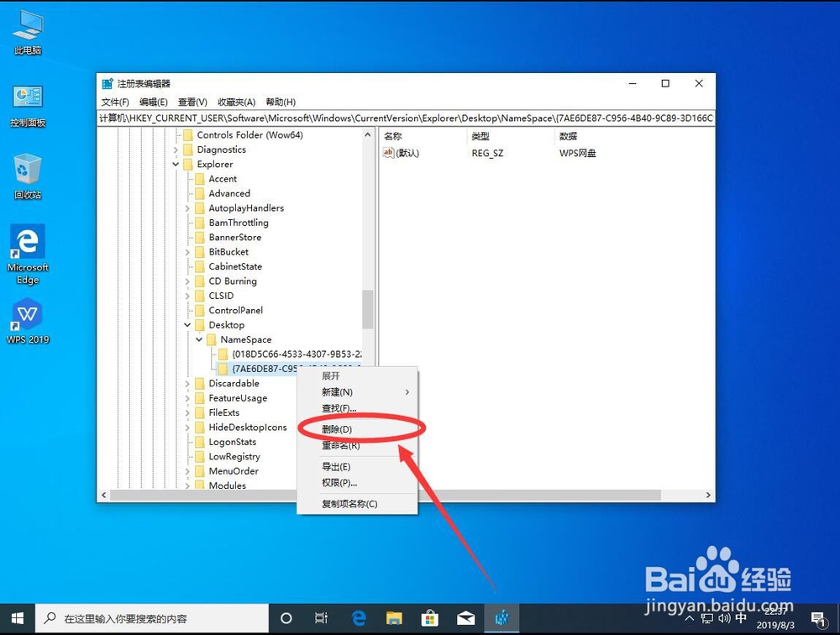Choose 导出(E) in the context menu

(357, 467)
